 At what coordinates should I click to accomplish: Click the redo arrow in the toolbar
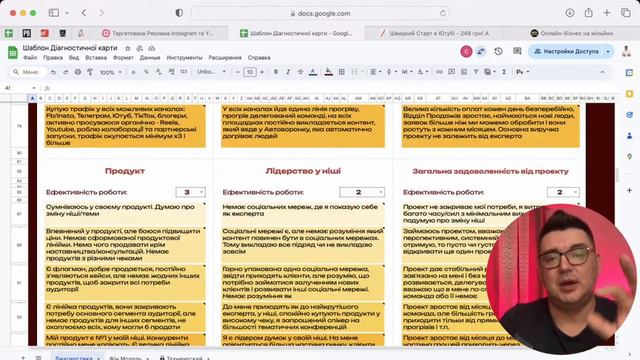click(x=65, y=72)
